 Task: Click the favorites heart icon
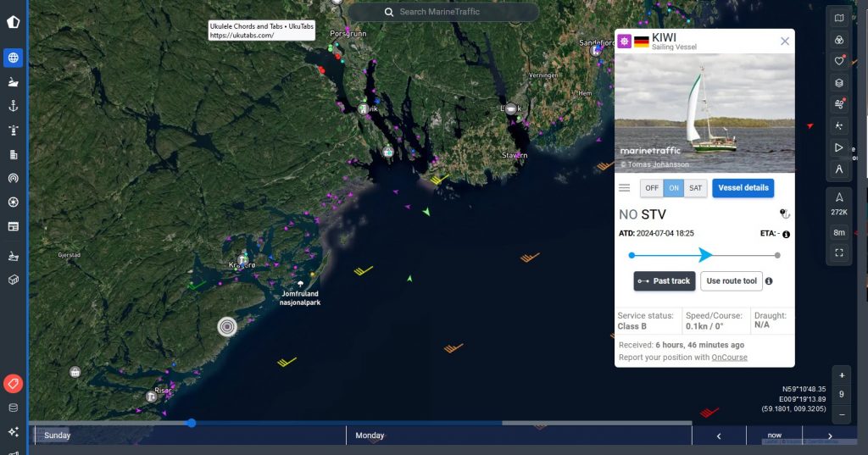(838, 61)
